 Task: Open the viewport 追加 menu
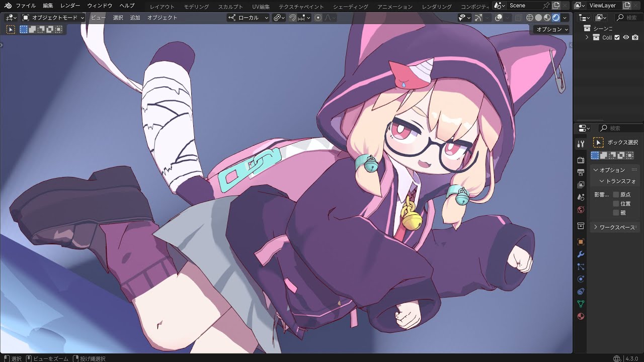(x=135, y=18)
